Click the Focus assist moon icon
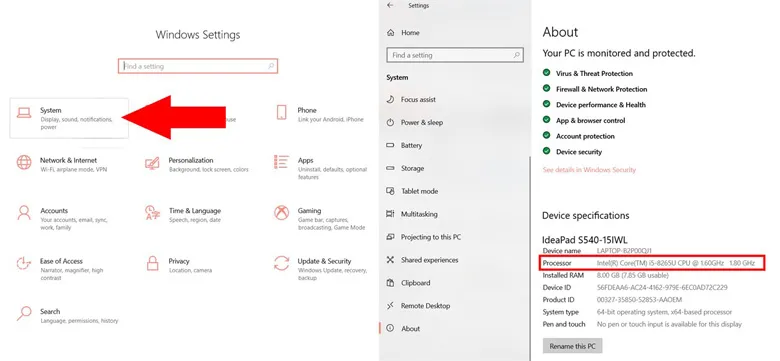This screenshot has width=780, height=361. pos(390,99)
